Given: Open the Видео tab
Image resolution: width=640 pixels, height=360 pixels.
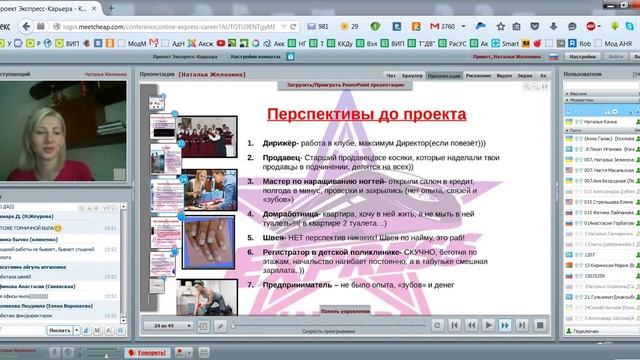Looking at the screenshot, I should pyautogui.click(x=504, y=76).
